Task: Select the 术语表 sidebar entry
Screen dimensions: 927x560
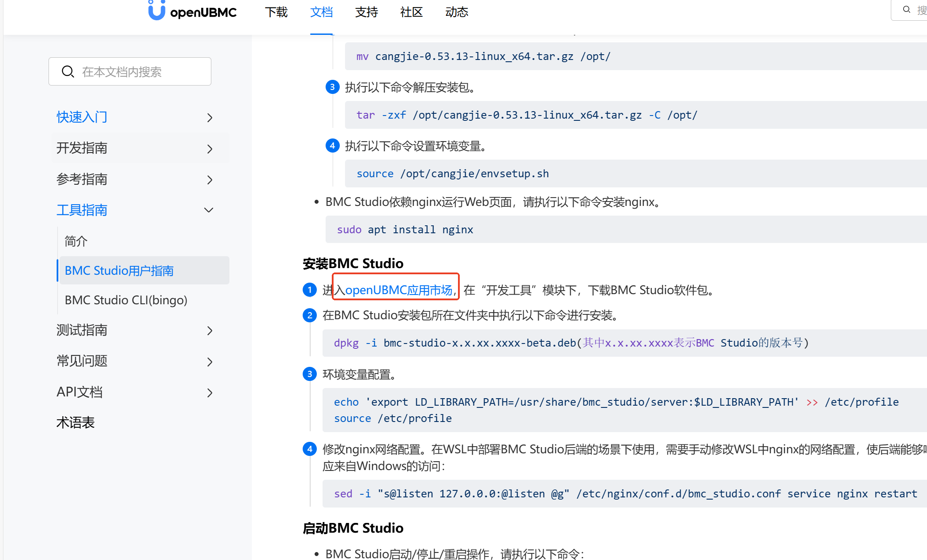Action: click(x=75, y=422)
